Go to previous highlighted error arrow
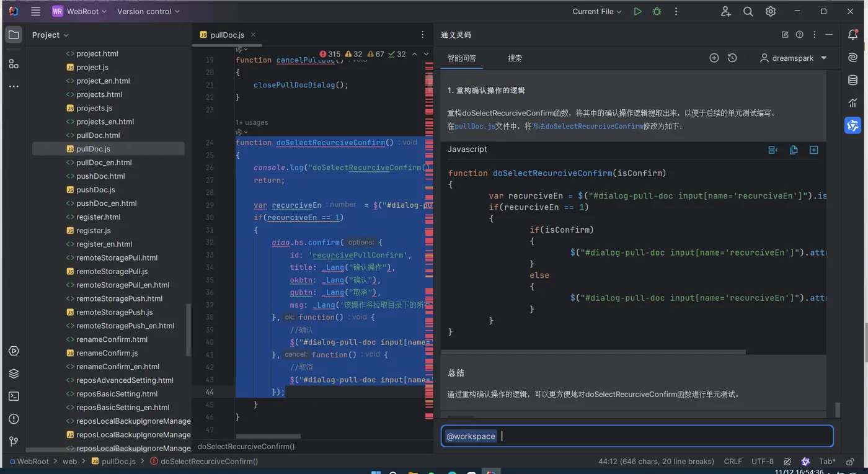 [x=415, y=54]
